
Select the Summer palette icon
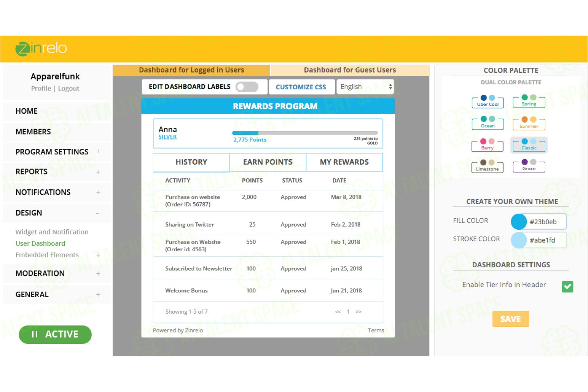point(529,123)
